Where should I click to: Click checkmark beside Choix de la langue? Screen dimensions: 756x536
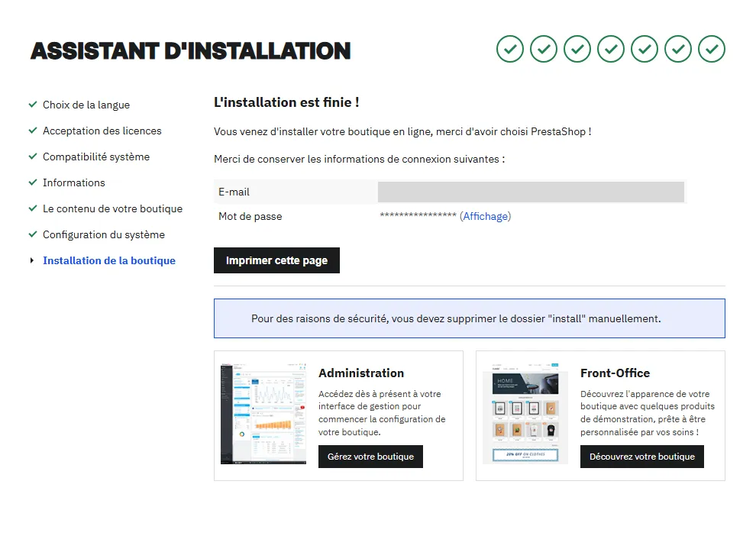[33, 104]
